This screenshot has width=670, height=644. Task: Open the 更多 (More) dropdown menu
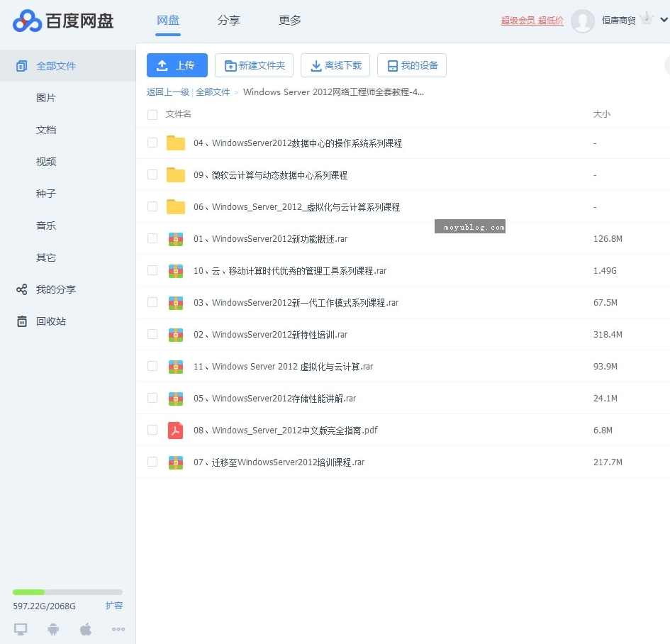pyautogui.click(x=289, y=21)
